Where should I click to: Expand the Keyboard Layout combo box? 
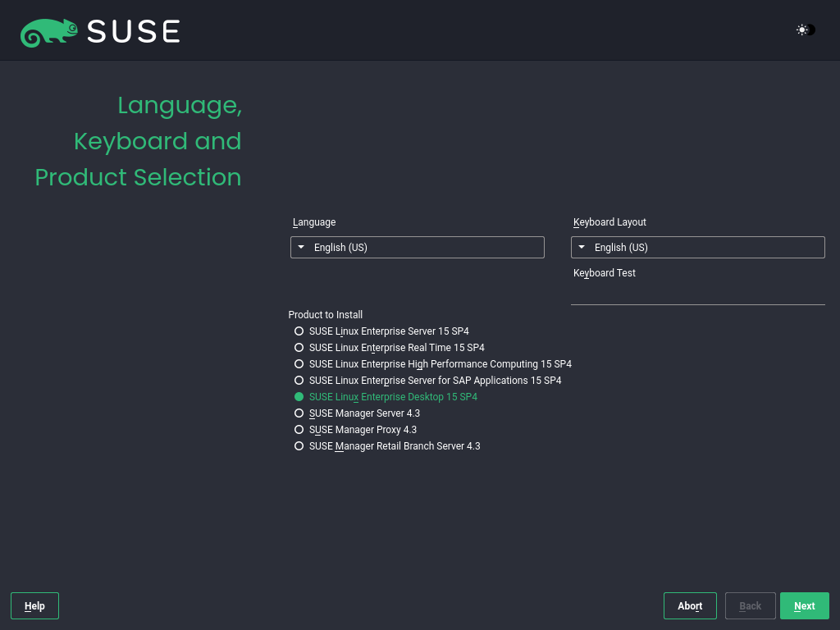click(697, 248)
